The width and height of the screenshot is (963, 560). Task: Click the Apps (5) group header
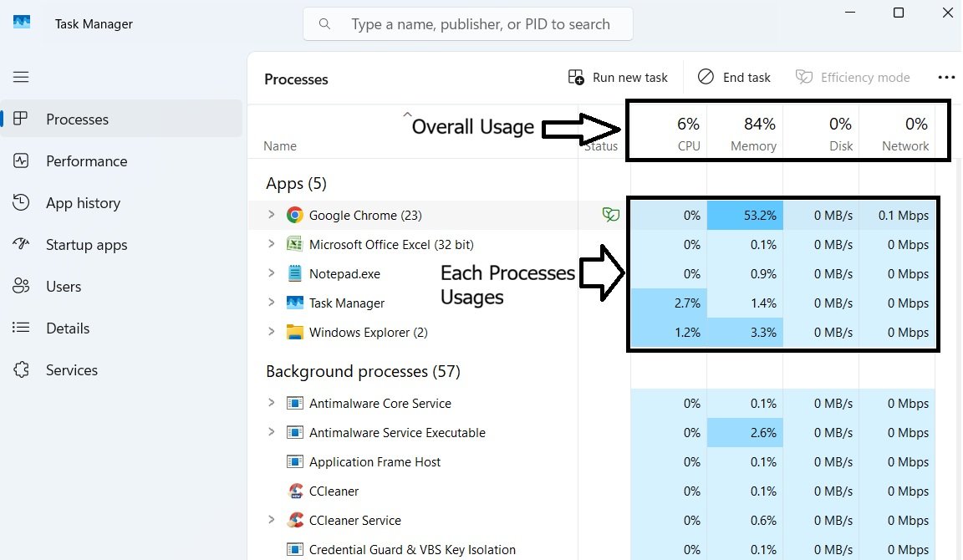click(296, 183)
